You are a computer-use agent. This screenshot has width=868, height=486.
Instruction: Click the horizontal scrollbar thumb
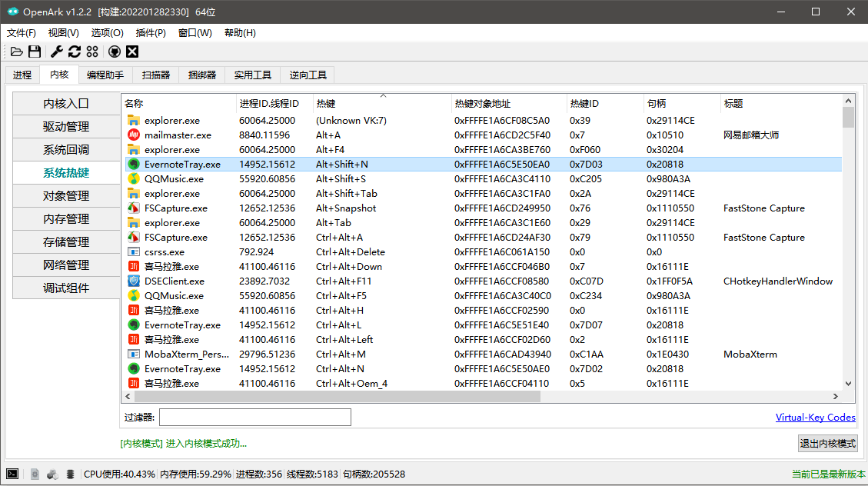(x=337, y=396)
